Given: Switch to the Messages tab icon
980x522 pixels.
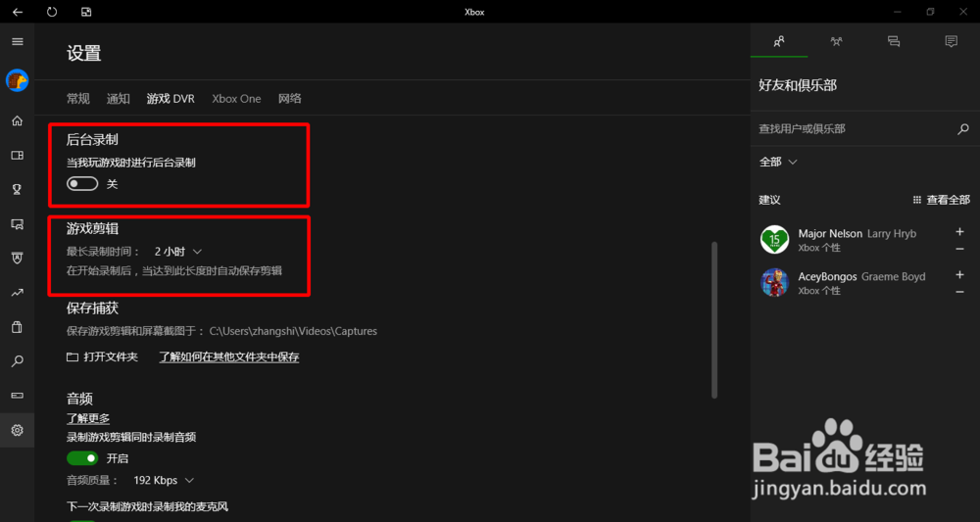Looking at the screenshot, I should tap(894, 41).
